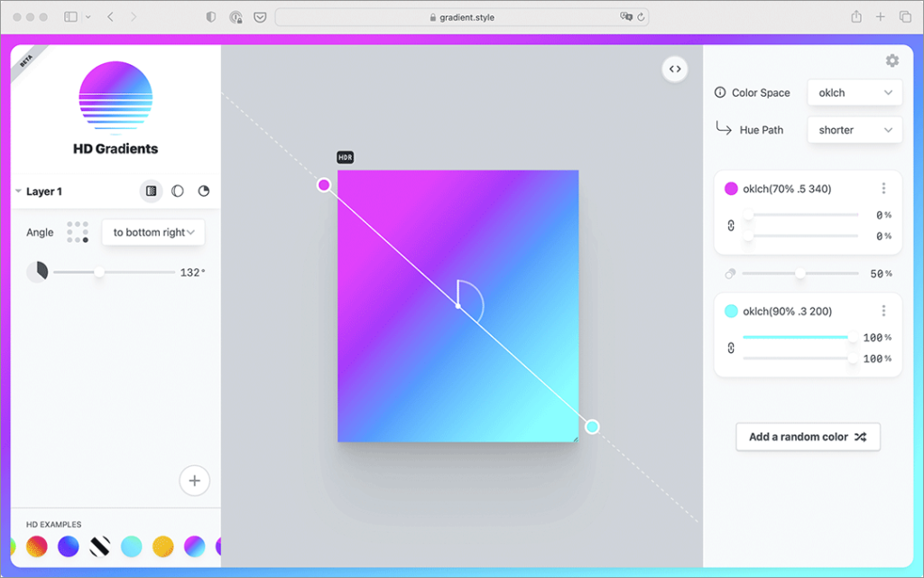Click the Add a random color button
924x578 pixels.
point(808,437)
